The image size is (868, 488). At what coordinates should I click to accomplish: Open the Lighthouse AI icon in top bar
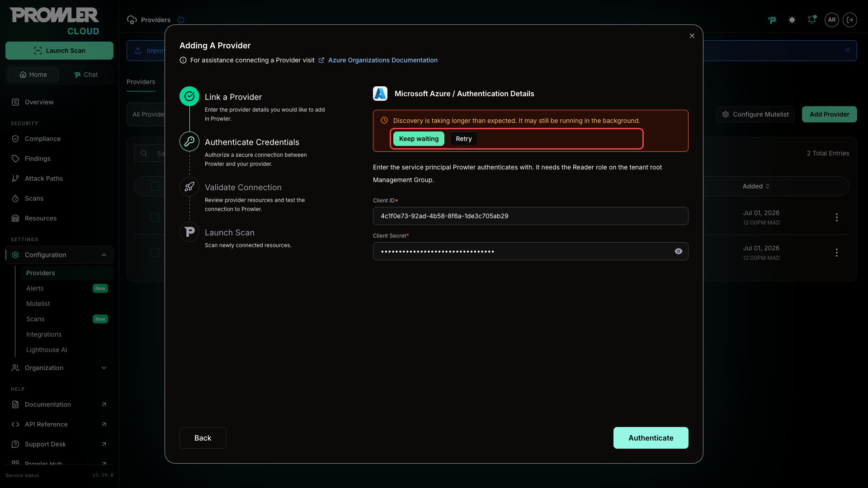772,20
